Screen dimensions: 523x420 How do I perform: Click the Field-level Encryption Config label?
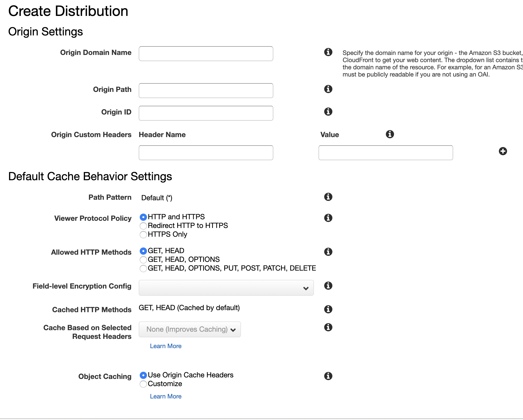pyautogui.click(x=82, y=286)
